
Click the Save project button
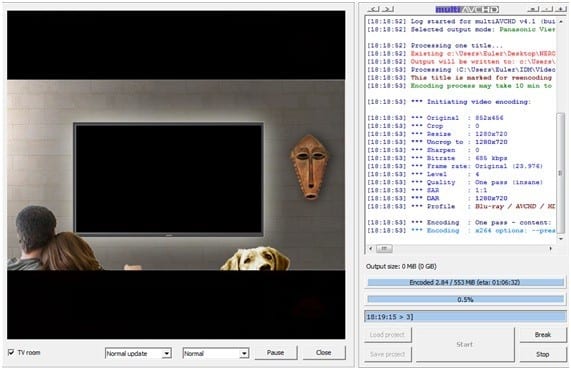point(387,354)
